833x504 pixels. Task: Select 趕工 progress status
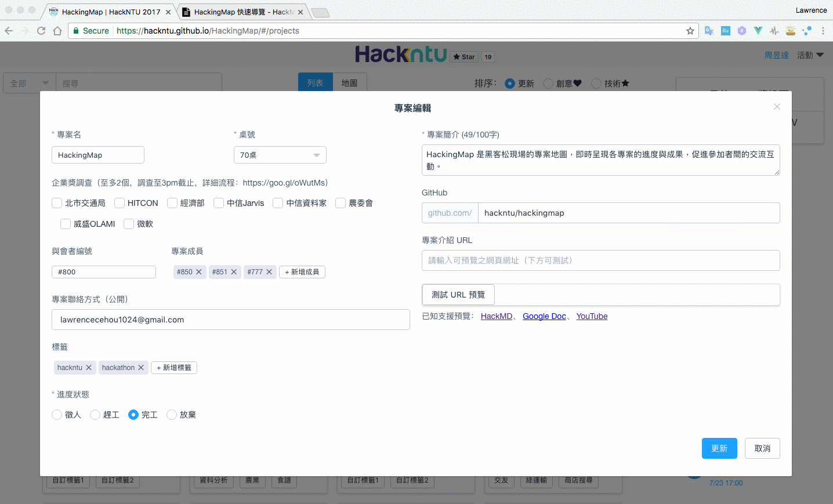(95, 415)
